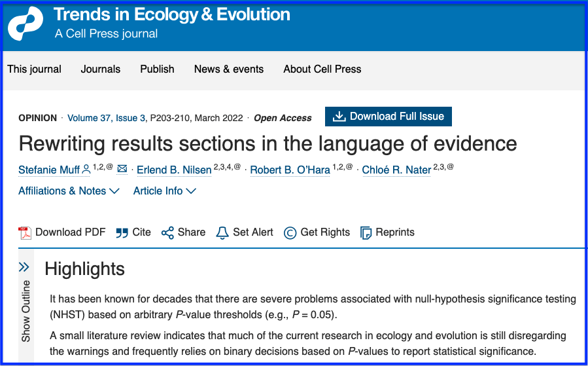Viewport: 588px width, 366px height.
Task: Open the Journals menu
Action: point(101,69)
